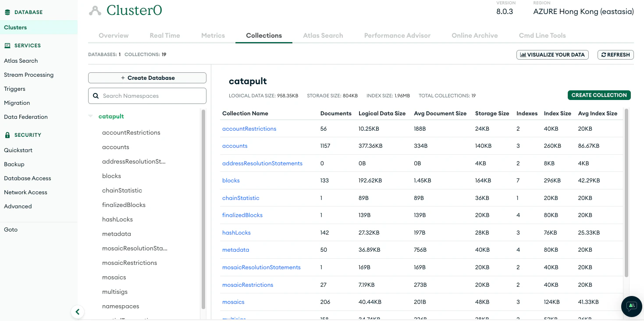This screenshot has width=644, height=321.
Task: Click the cluster icon beside Cluster0 title
Action: 95,11
